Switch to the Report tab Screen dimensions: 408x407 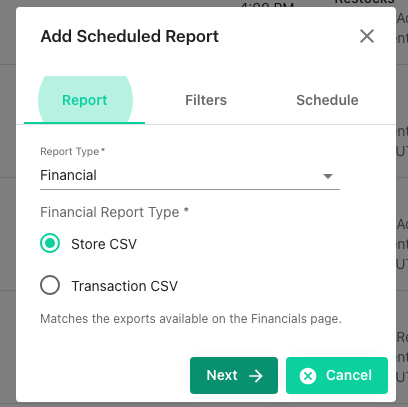pyautogui.click(x=85, y=100)
